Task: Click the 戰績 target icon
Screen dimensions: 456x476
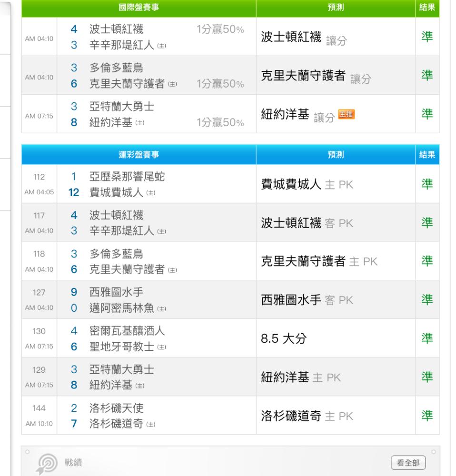Action: [47, 464]
